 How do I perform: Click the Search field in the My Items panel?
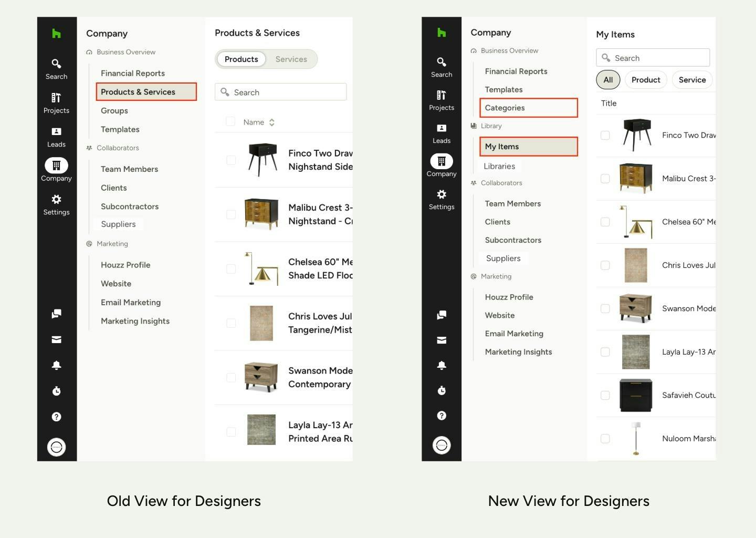tap(653, 58)
